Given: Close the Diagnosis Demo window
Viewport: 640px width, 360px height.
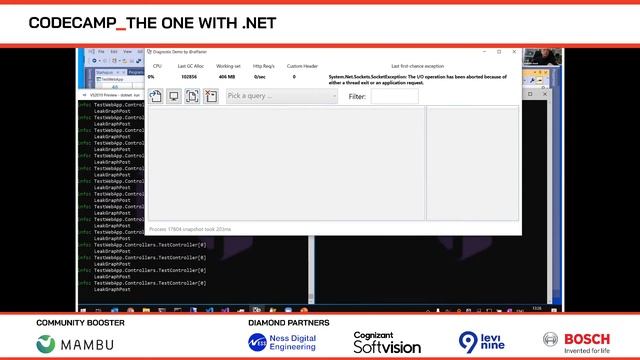Looking at the screenshot, I should click(x=514, y=52).
